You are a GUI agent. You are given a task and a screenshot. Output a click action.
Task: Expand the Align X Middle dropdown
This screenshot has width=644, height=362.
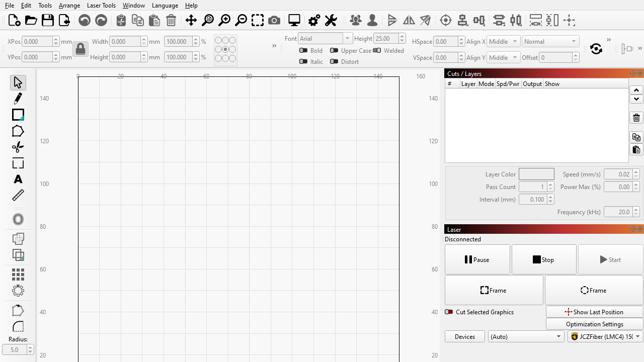coord(503,42)
